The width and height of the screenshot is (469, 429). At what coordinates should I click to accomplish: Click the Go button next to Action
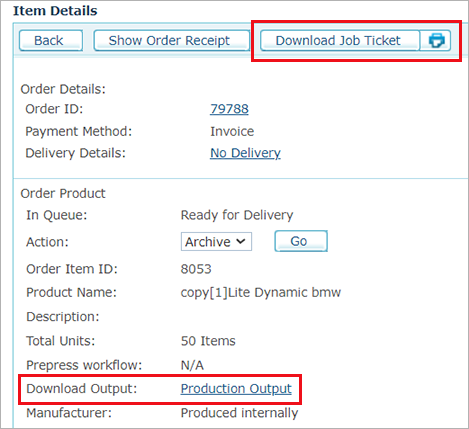301,241
